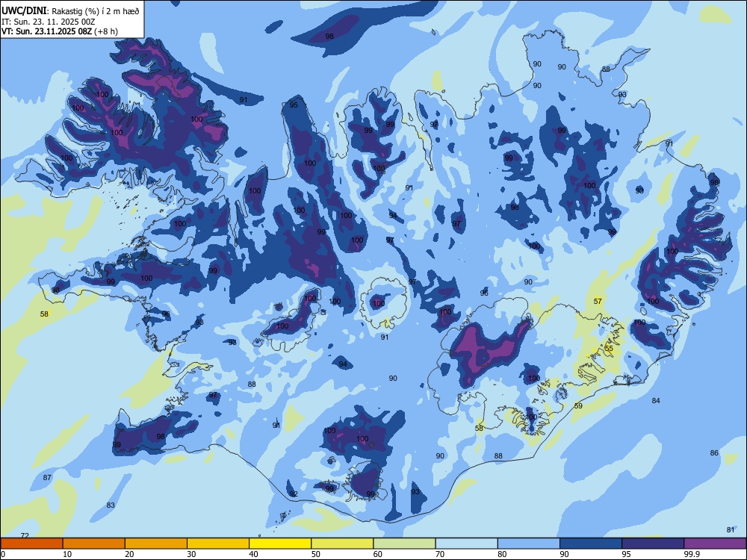Click the dark orange 0–10 legend swatch

pyautogui.click(x=31, y=544)
